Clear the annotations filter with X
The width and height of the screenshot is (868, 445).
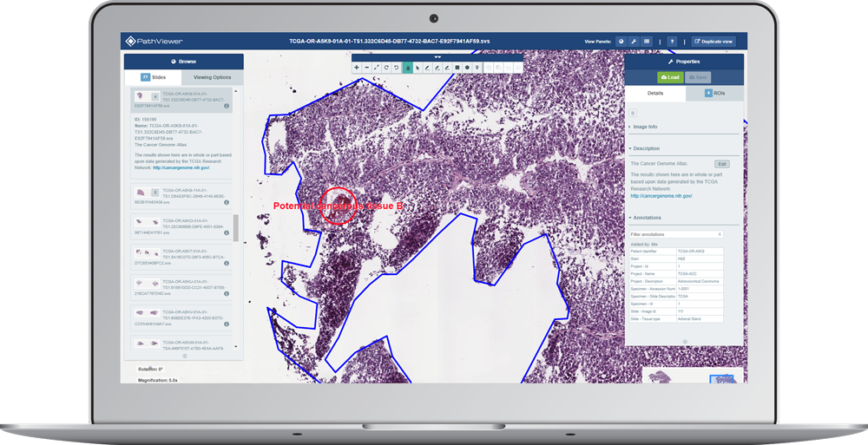click(x=720, y=234)
